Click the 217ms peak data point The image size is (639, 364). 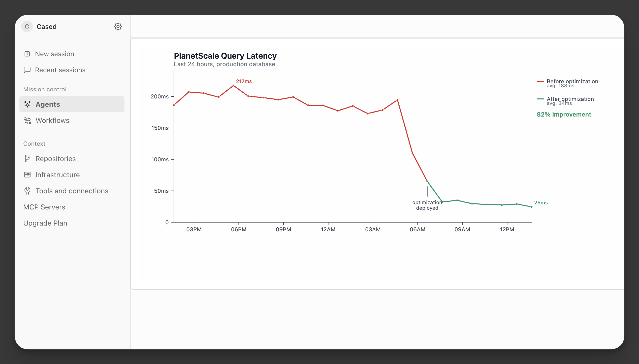[234, 86]
